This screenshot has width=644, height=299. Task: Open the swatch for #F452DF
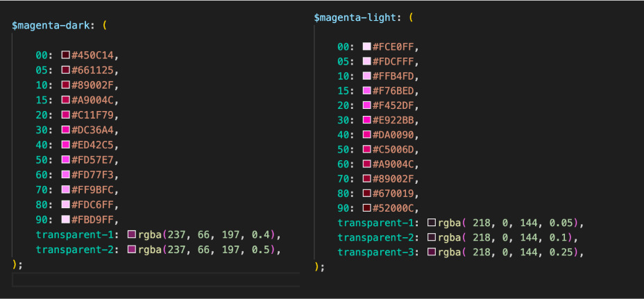(x=367, y=105)
